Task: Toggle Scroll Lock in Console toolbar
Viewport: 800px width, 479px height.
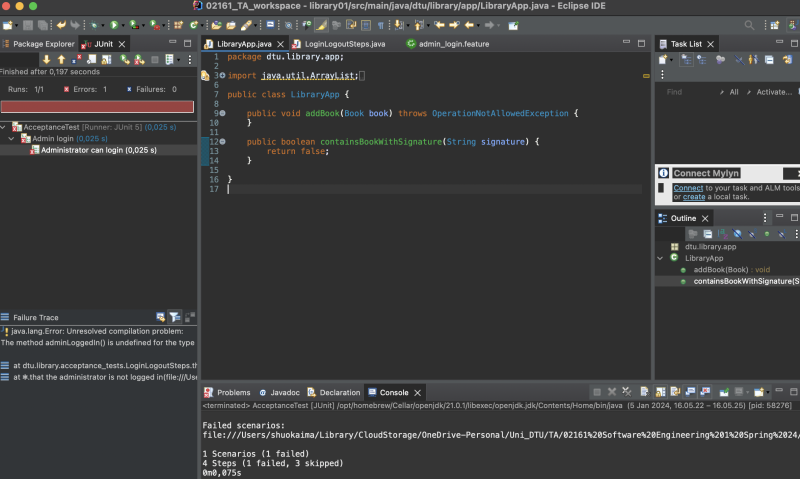Action: click(660, 392)
